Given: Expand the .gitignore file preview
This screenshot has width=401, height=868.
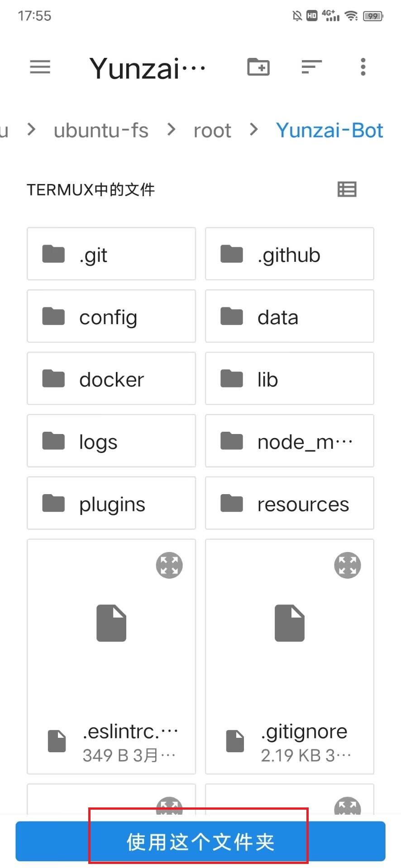Looking at the screenshot, I should click(347, 565).
